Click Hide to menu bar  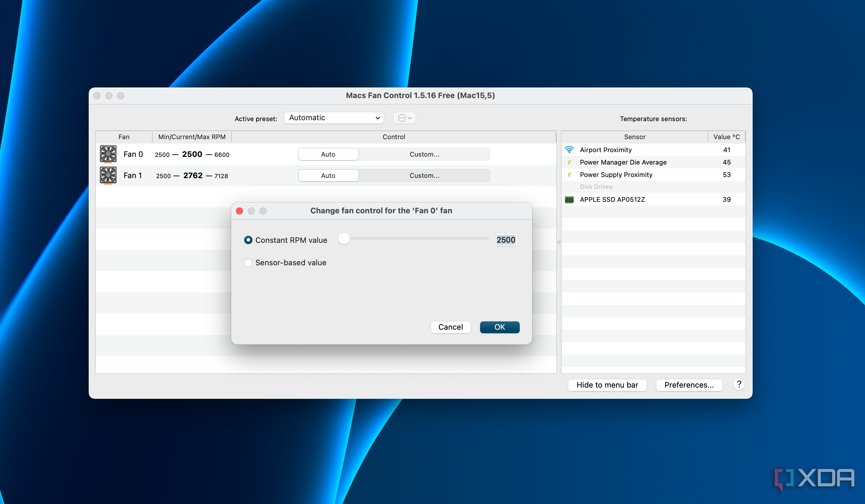607,385
